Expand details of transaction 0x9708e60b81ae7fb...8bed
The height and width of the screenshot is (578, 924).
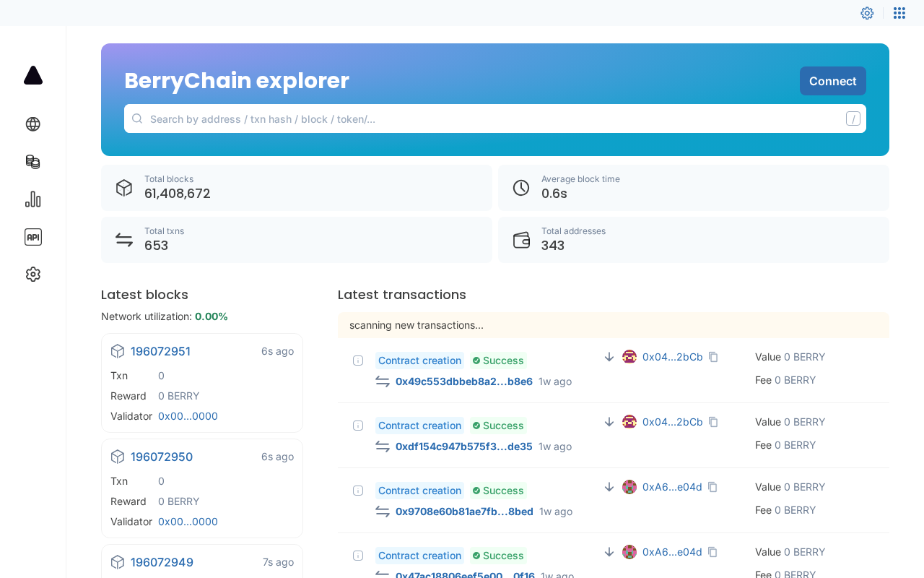pyautogui.click(x=358, y=491)
